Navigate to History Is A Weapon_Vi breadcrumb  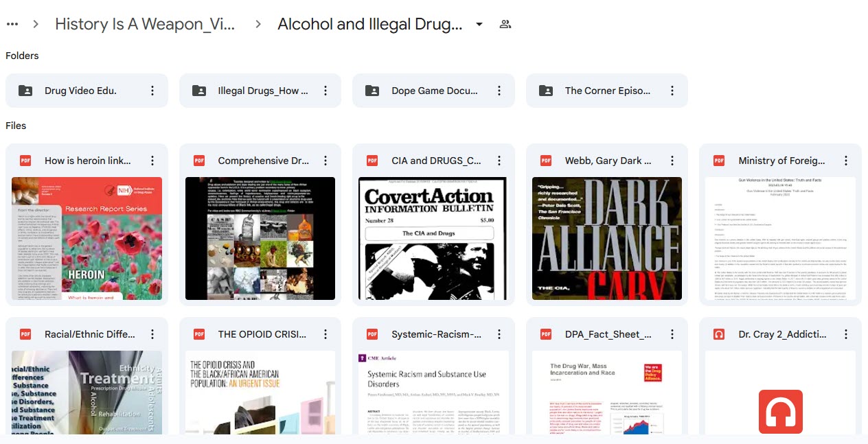click(x=145, y=24)
